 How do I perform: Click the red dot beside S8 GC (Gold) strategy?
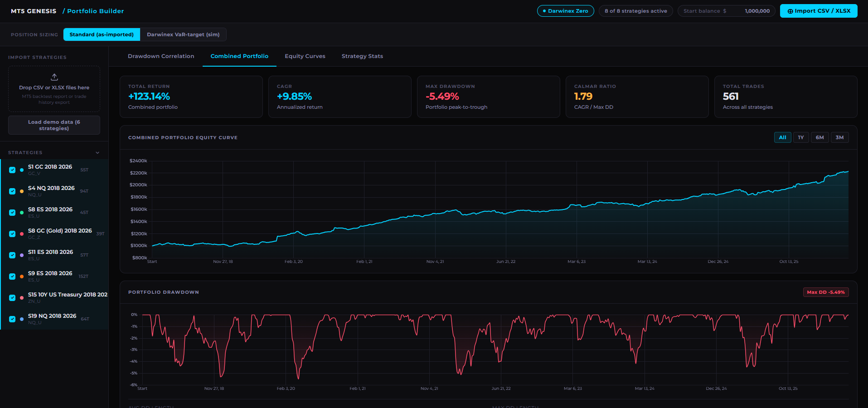(22, 234)
